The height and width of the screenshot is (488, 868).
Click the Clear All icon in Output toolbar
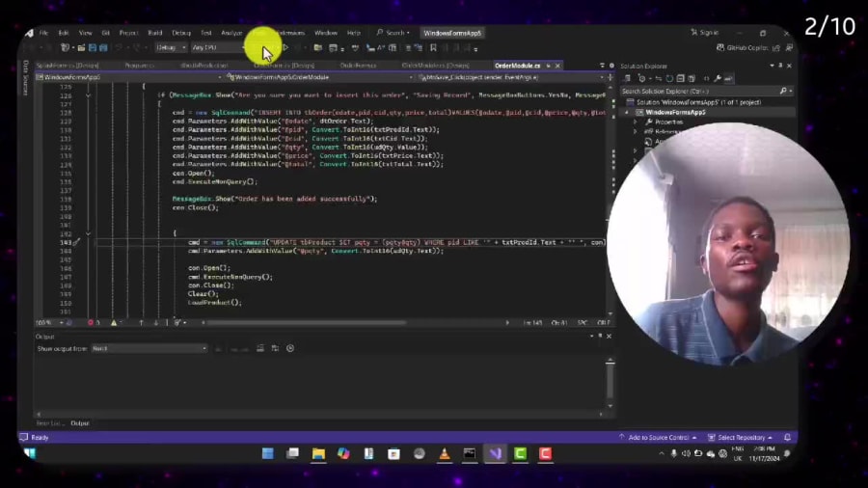click(x=260, y=348)
